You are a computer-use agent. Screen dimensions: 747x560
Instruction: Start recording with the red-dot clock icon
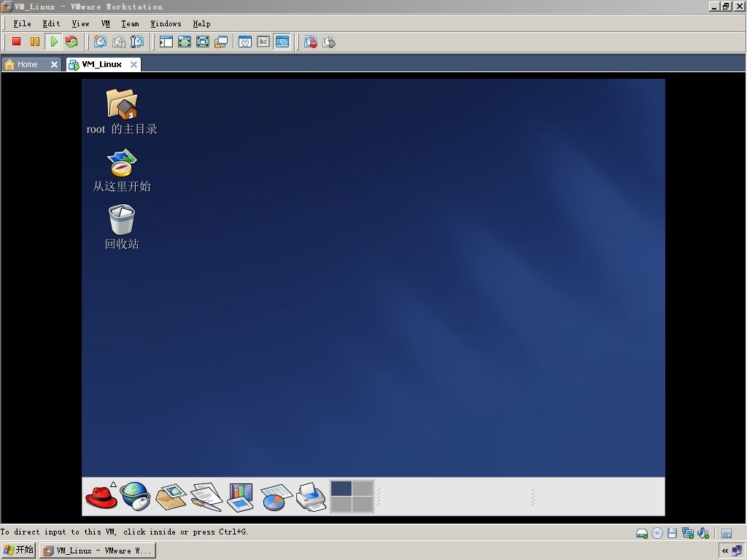[x=311, y=42]
